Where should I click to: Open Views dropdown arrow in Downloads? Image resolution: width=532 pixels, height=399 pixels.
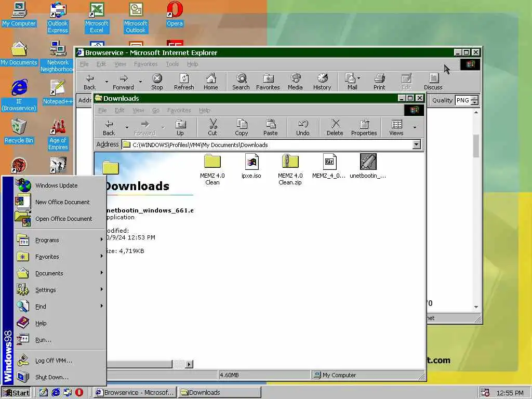415,128
